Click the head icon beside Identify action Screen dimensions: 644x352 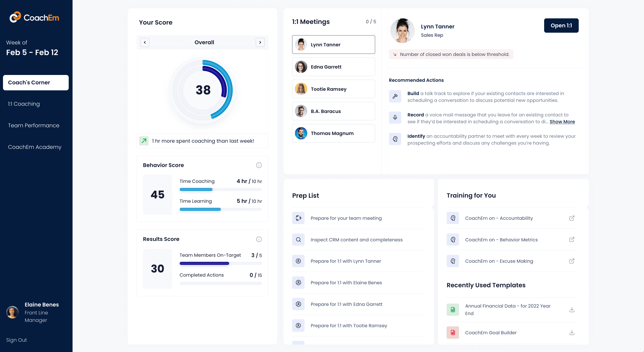click(x=395, y=139)
